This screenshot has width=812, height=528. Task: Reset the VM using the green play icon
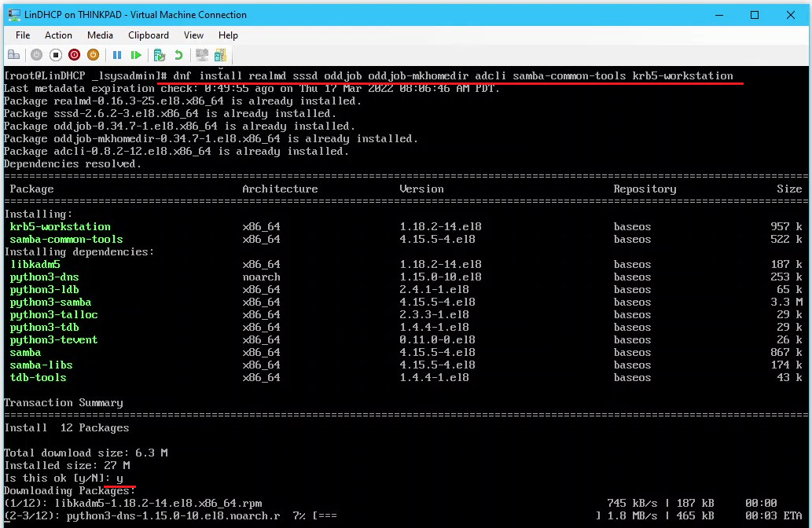136,55
